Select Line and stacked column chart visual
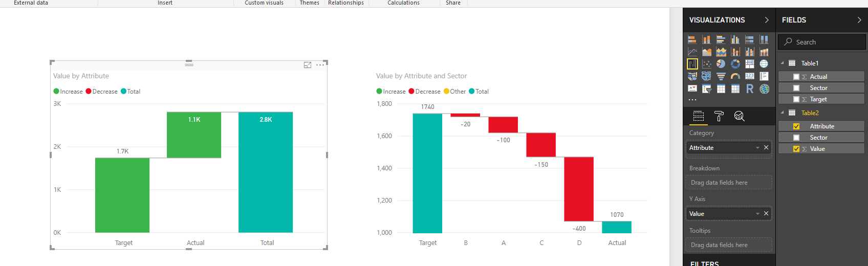The height and width of the screenshot is (266, 868). (735, 52)
